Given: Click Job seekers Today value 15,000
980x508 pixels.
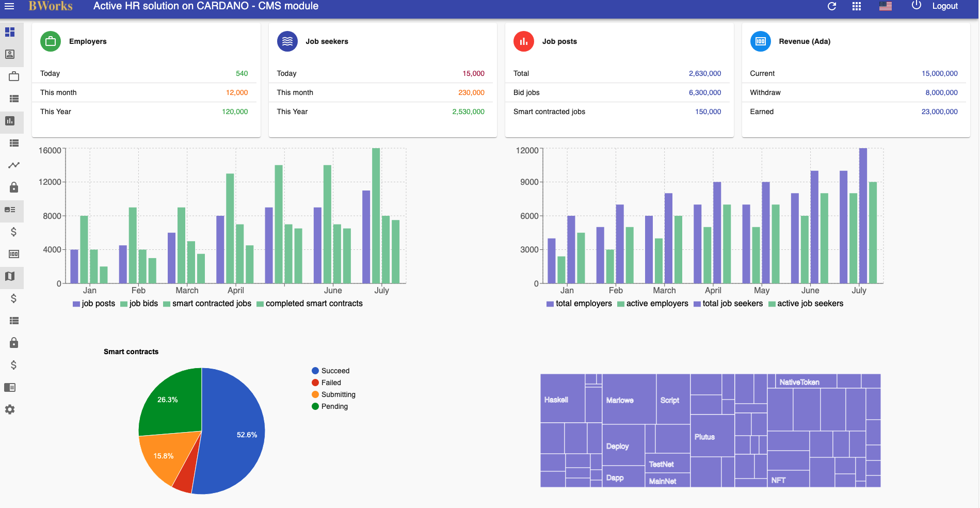Looking at the screenshot, I should (x=473, y=73).
